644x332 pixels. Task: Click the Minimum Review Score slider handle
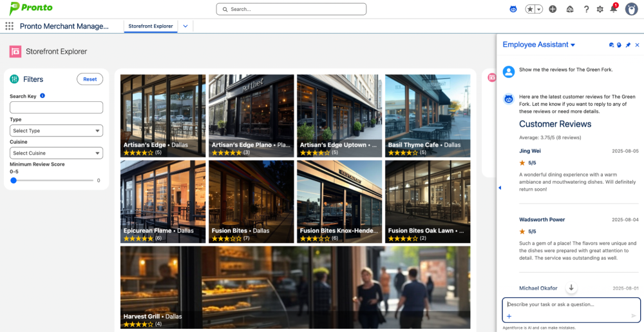pos(14,181)
